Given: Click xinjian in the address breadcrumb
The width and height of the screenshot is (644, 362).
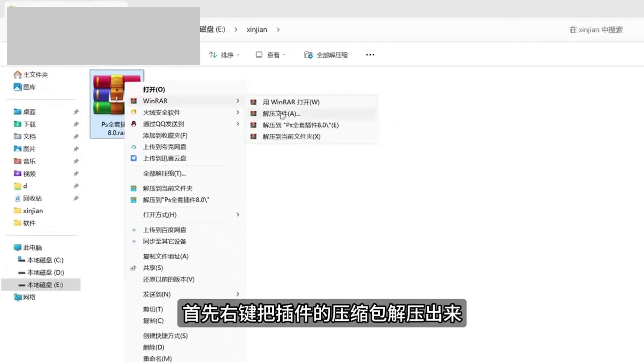Looking at the screenshot, I should pos(257,30).
